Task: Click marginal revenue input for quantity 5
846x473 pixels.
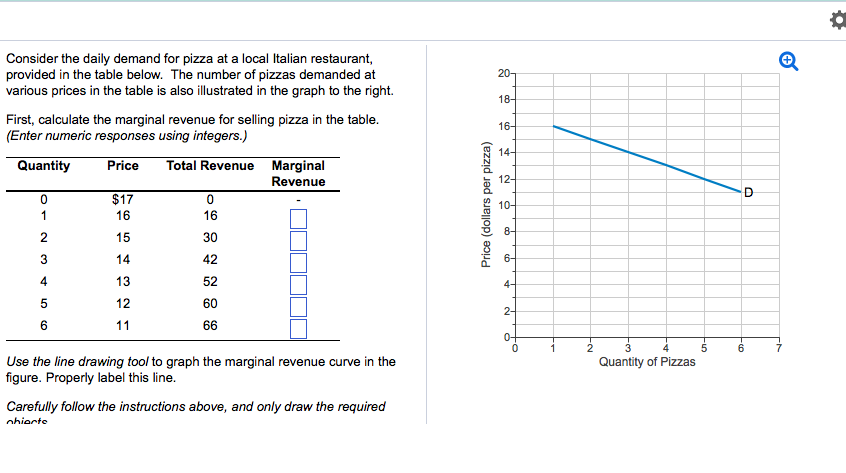Action: pos(298,307)
